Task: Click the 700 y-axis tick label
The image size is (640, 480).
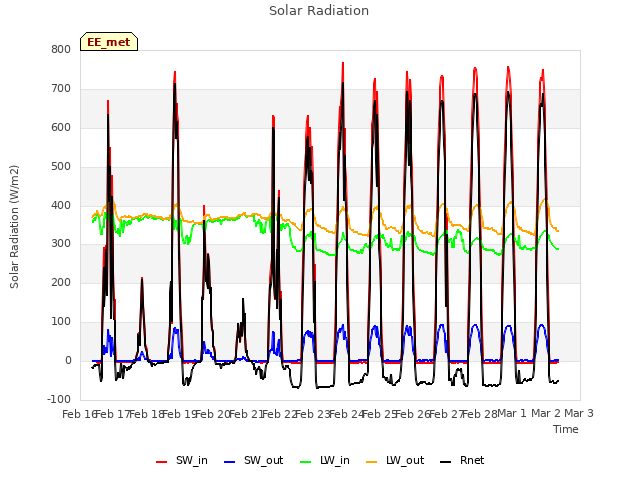Action: pyautogui.click(x=61, y=88)
